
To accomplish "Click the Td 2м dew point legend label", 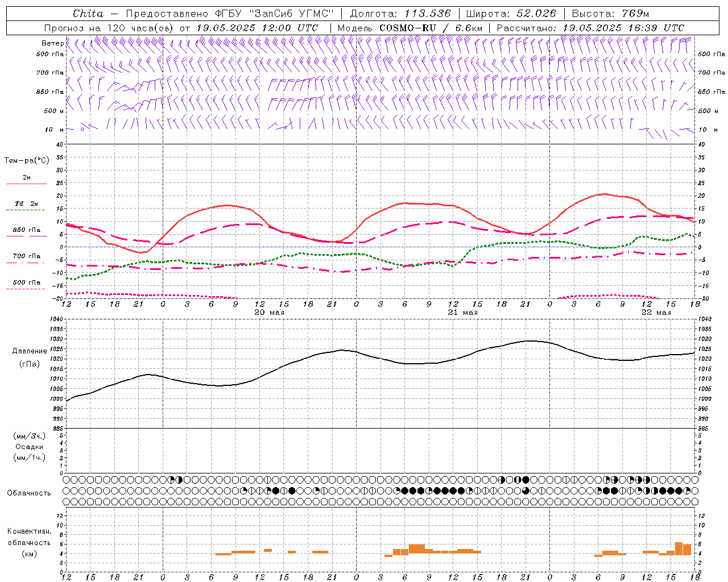I will 27,203.
